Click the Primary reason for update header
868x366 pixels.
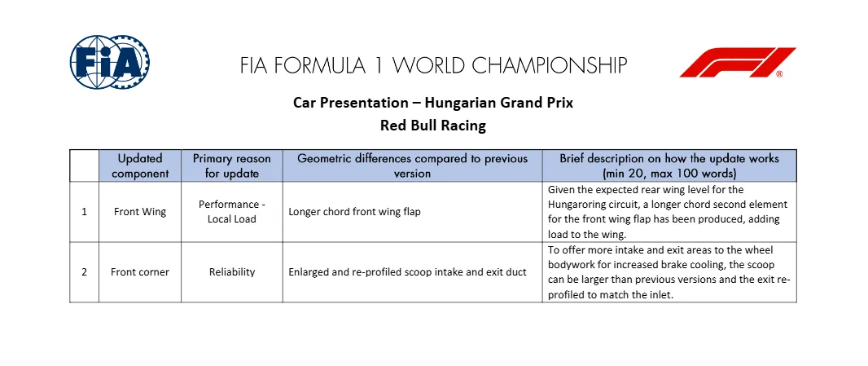click(232, 165)
